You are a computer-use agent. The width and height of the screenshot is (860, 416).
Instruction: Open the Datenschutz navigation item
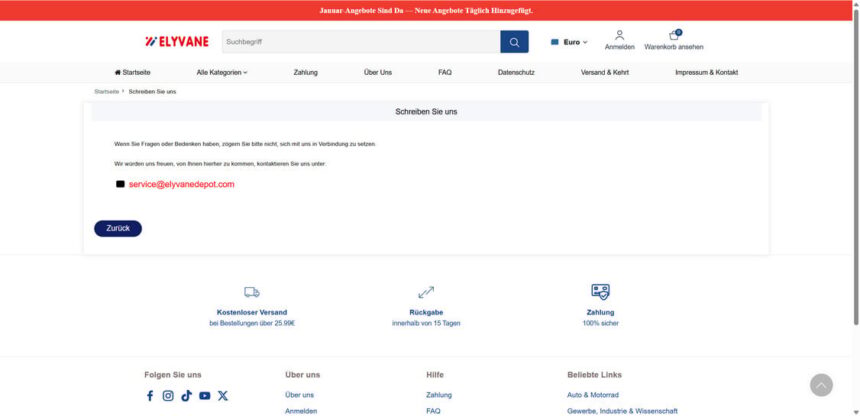tap(516, 72)
